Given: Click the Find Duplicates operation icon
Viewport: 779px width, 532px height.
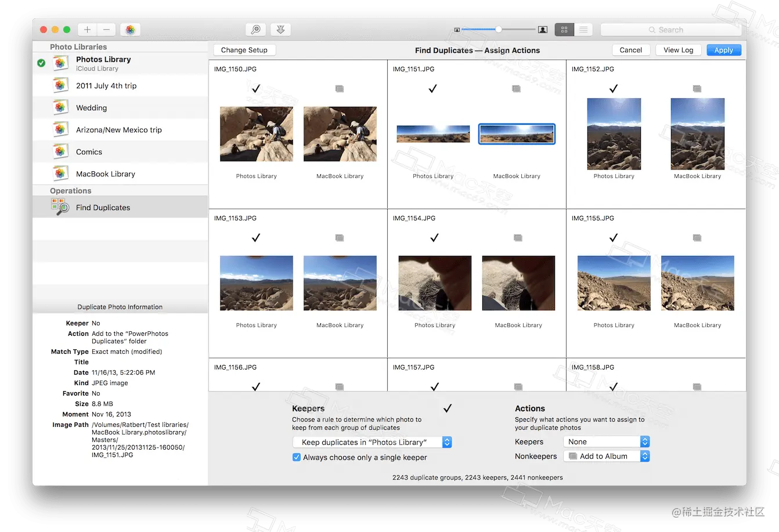Looking at the screenshot, I should pos(60,207).
